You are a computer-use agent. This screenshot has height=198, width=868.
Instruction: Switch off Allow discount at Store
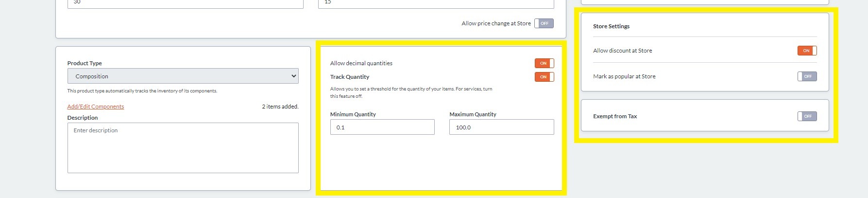807,51
